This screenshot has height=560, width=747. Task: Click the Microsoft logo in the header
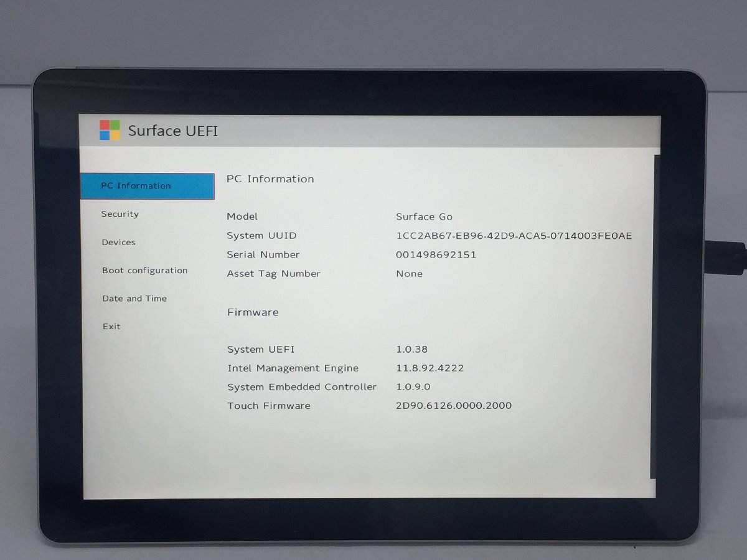click(x=110, y=130)
